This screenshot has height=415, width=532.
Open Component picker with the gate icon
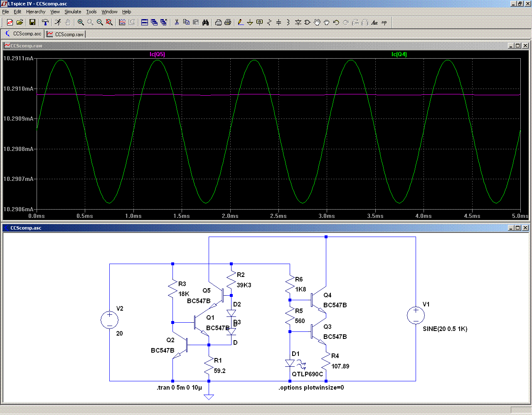(307, 22)
